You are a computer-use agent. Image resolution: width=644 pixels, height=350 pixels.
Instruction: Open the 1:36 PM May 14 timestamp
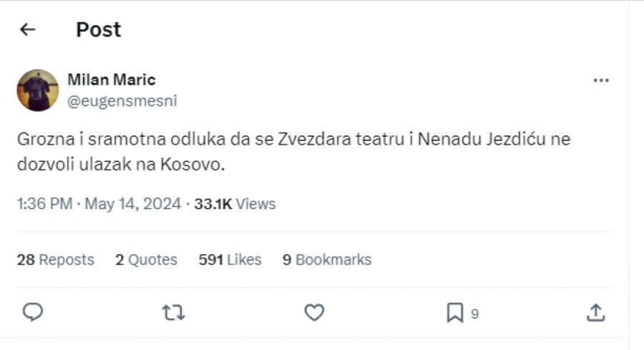(x=99, y=204)
